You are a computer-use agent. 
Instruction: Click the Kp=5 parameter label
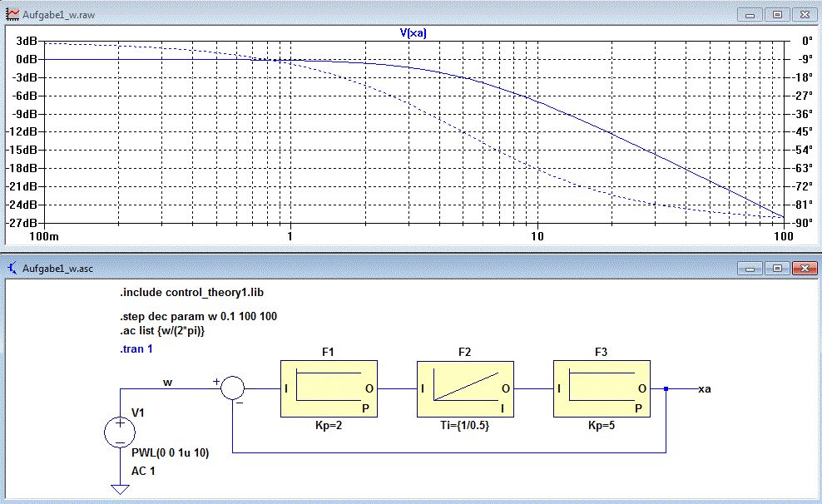point(602,426)
